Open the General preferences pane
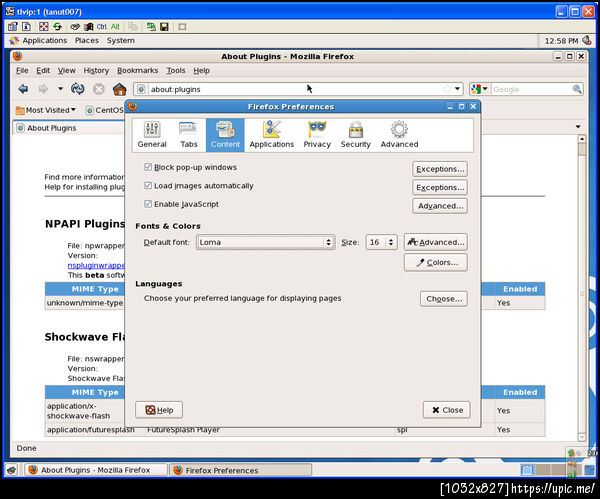Viewport: 600px width, 499px height. tap(152, 135)
